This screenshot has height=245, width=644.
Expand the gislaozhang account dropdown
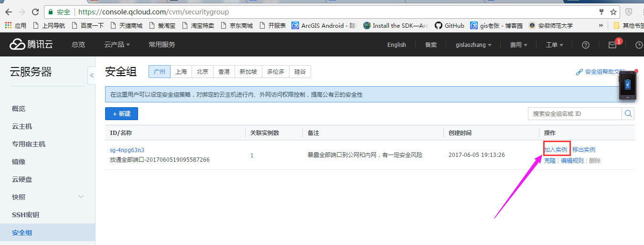coord(474,45)
